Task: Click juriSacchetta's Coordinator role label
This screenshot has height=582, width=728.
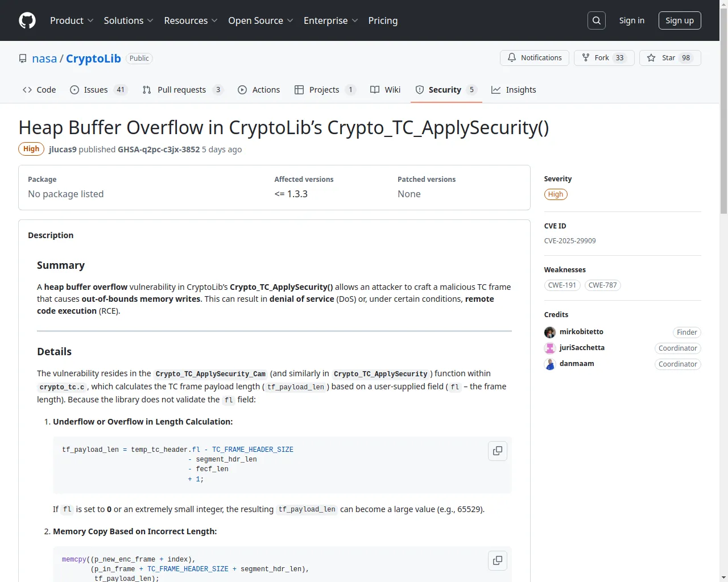Action: (x=678, y=348)
